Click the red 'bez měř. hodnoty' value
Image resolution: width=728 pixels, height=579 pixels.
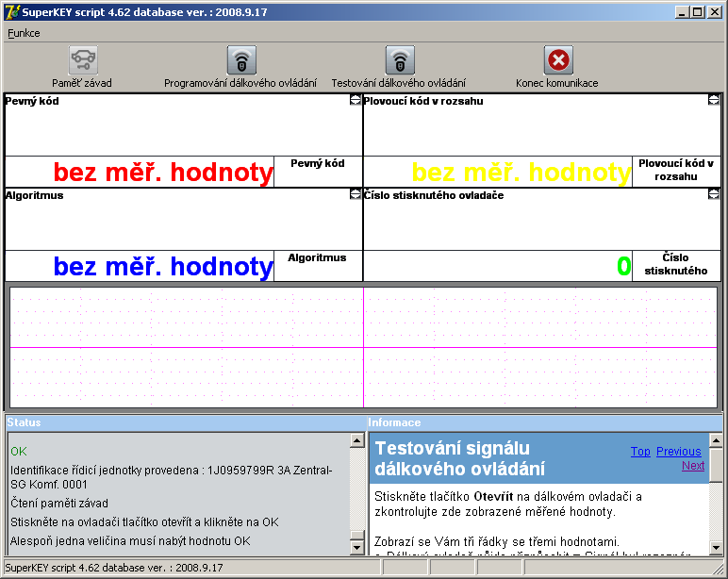[163, 173]
